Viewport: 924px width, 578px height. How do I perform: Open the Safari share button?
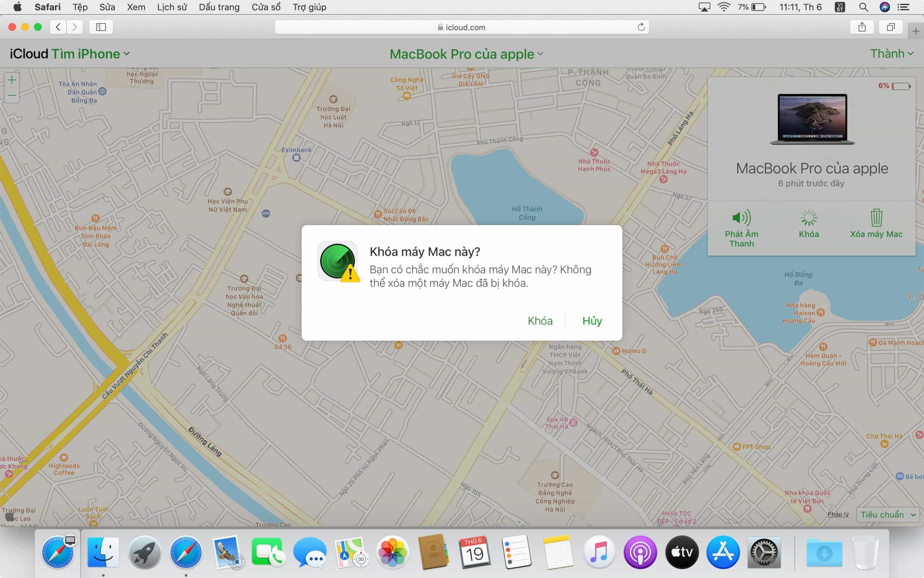click(x=862, y=27)
